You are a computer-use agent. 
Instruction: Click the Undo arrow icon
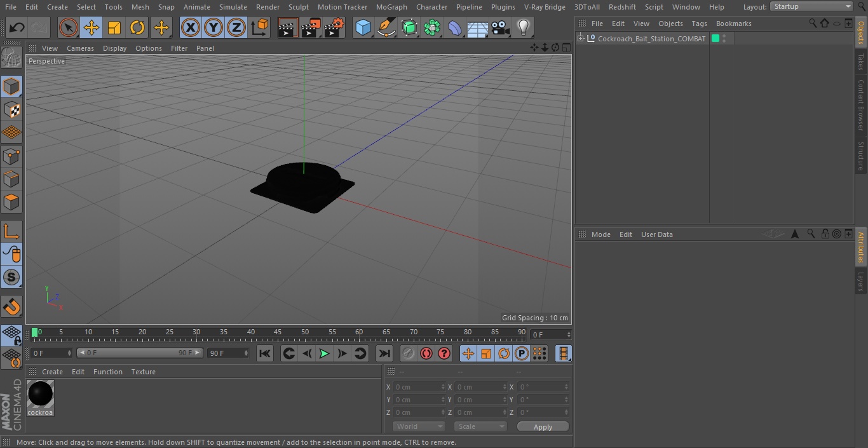click(17, 27)
